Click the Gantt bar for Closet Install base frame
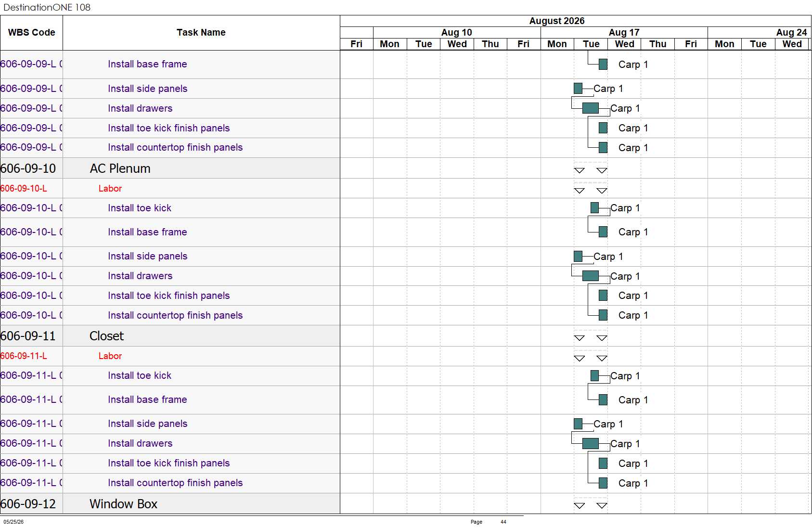The width and height of the screenshot is (812, 528). [x=603, y=399]
